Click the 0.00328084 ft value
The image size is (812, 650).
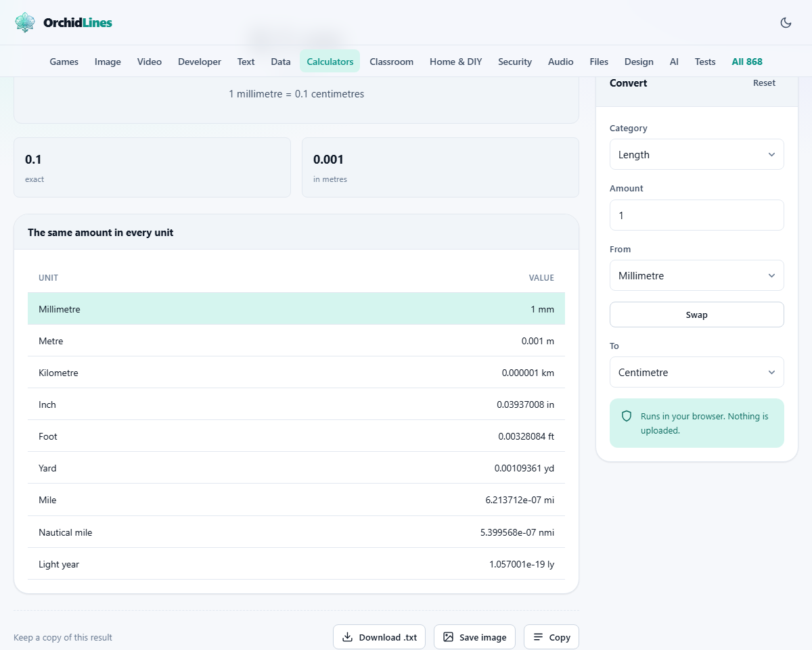coord(526,436)
